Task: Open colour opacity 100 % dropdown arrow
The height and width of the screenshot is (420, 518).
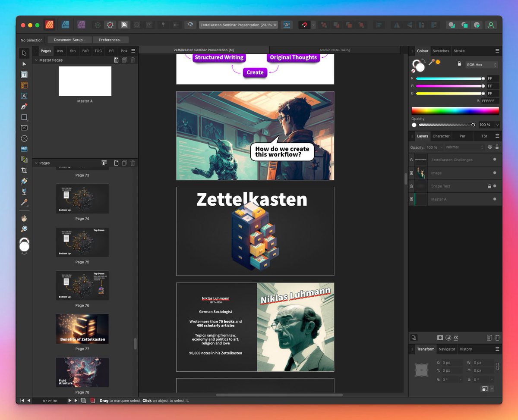Action: click(x=497, y=125)
